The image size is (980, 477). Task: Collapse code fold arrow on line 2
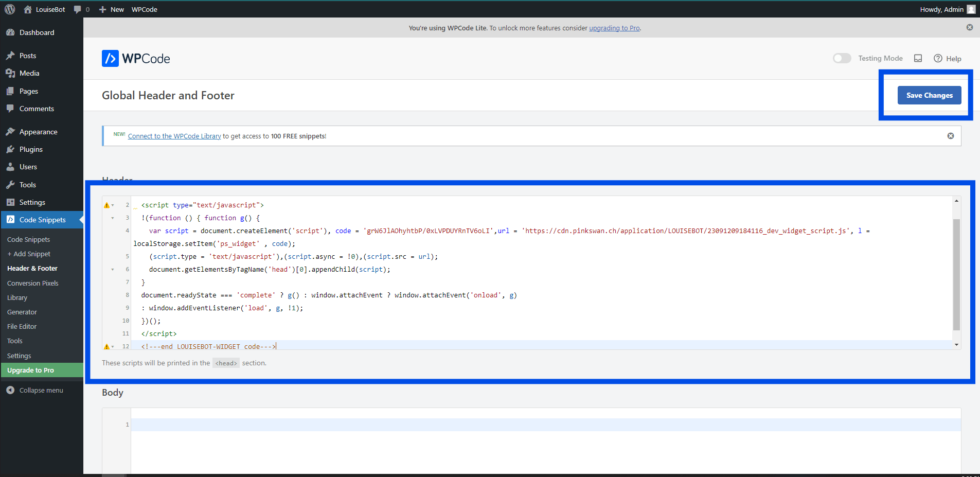pos(113,205)
